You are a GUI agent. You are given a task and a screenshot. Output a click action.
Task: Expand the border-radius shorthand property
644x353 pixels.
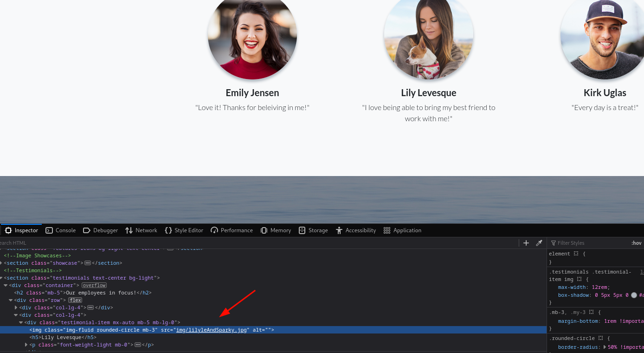pyautogui.click(x=605, y=347)
